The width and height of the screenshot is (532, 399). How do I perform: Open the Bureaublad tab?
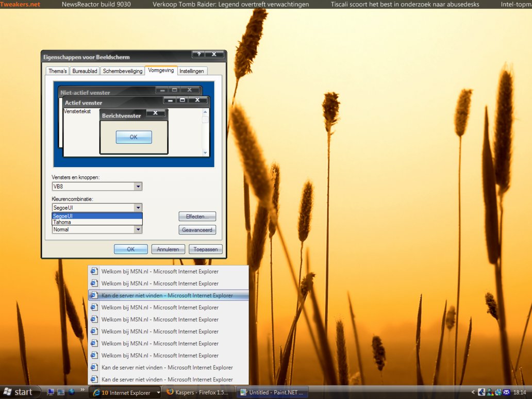85,71
